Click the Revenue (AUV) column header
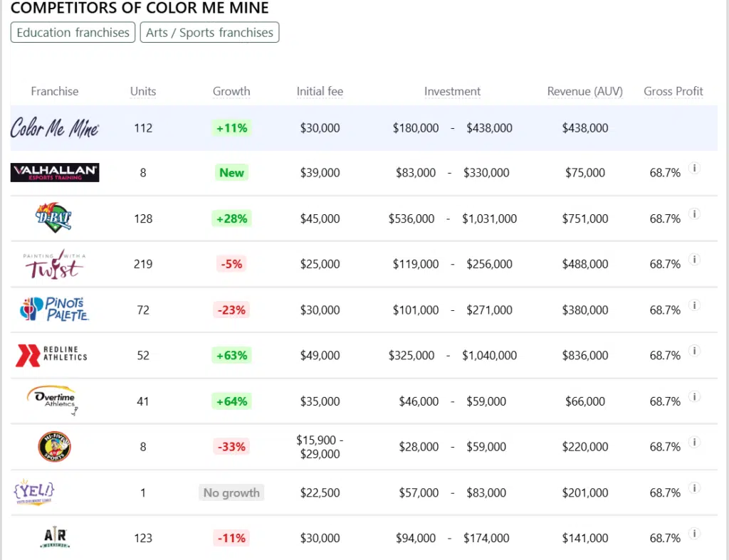This screenshot has width=729, height=560. [x=584, y=91]
